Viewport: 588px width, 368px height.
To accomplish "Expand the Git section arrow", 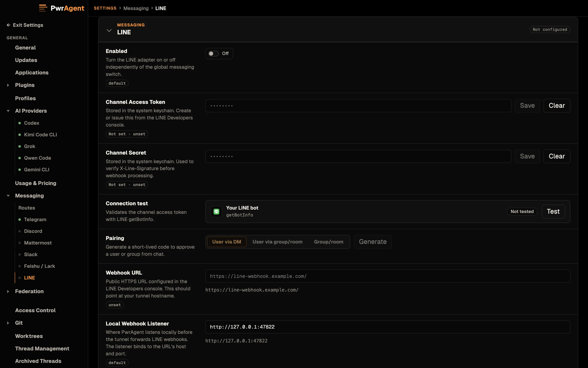I will click(8, 323).
